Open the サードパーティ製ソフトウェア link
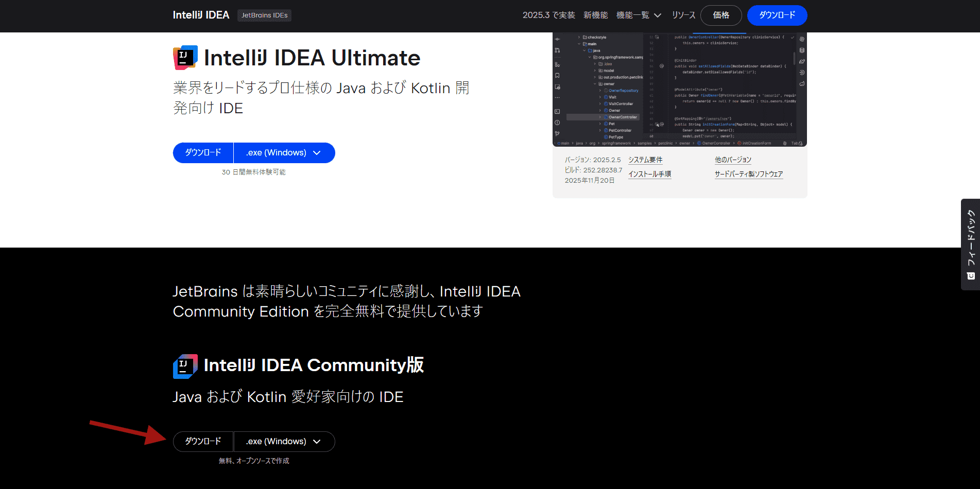The width and height of the screenshot is (980, 489). (749, 174)
